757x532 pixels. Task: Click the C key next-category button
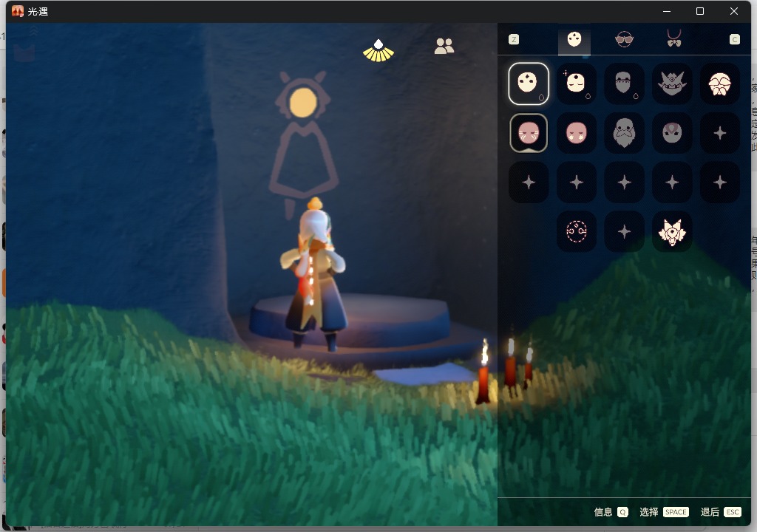(x=734, y=40)
